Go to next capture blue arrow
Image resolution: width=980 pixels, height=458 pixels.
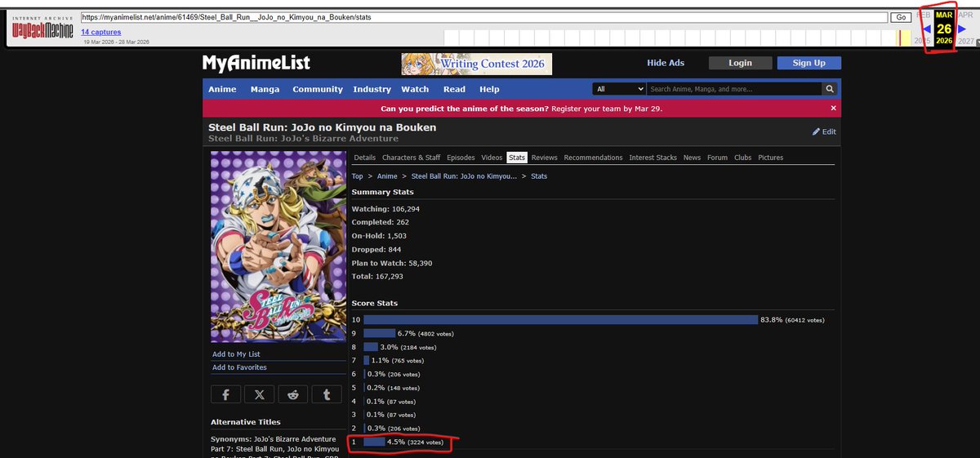[961, 29]
